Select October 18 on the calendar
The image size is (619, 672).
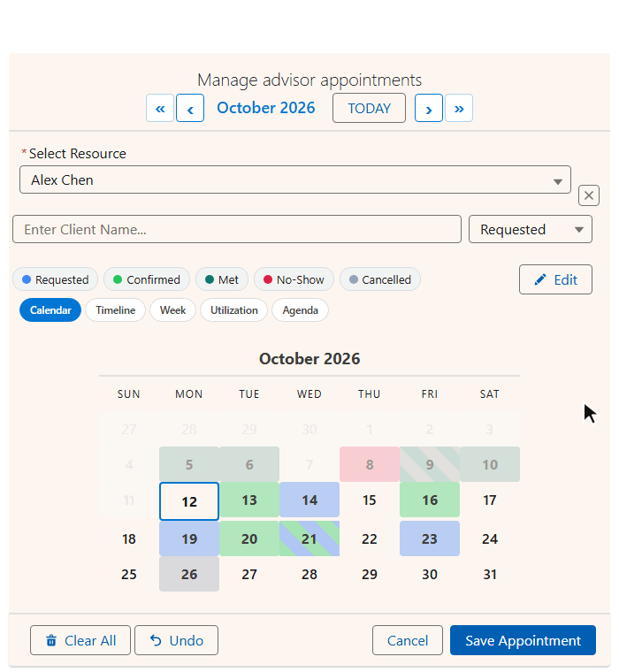pos(128,538)
